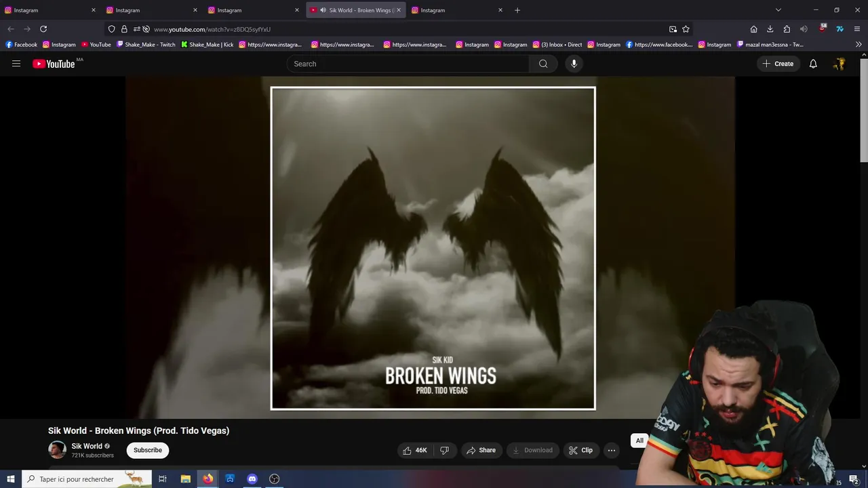Show more bookmarks overflow chevron
The image size is (868, 488).
(x=859, y=45)
